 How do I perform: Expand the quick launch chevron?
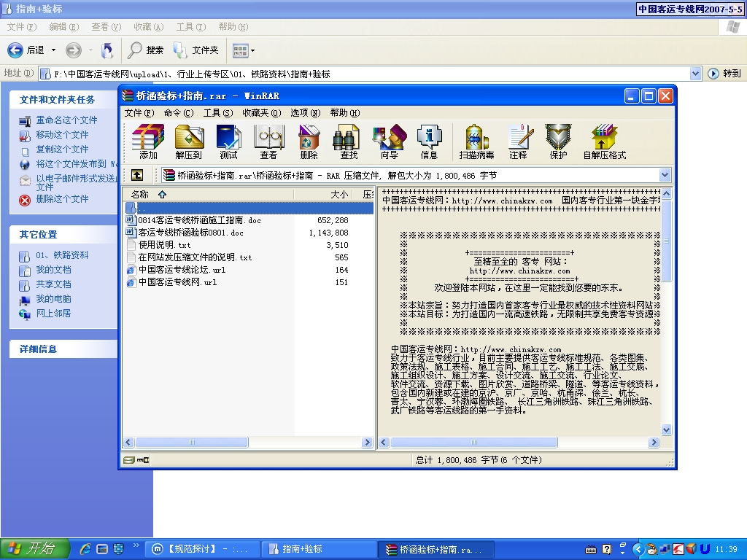136,545
